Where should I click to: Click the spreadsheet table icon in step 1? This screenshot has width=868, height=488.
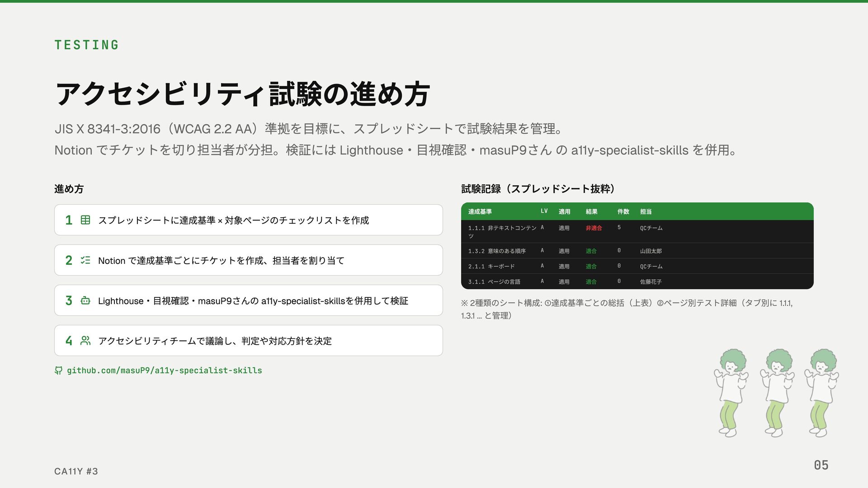85,220
